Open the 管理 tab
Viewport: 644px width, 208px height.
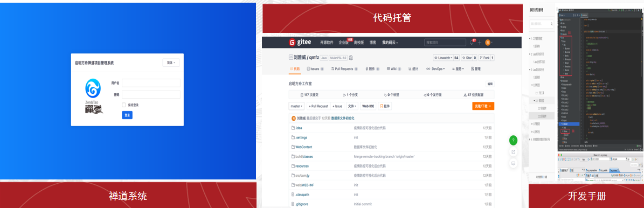pos(476,69)
